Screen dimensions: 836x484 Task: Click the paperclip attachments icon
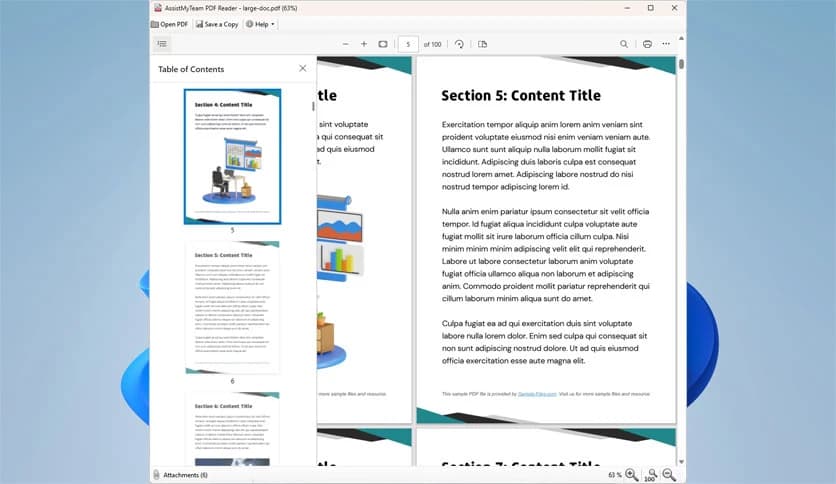pos(156,474)
